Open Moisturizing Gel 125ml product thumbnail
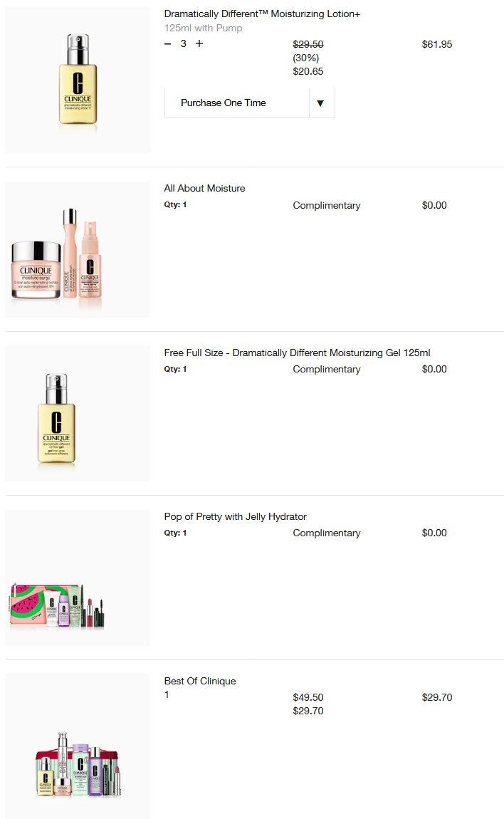Screen dimensions: 504x819 click(x=78, y=413)
